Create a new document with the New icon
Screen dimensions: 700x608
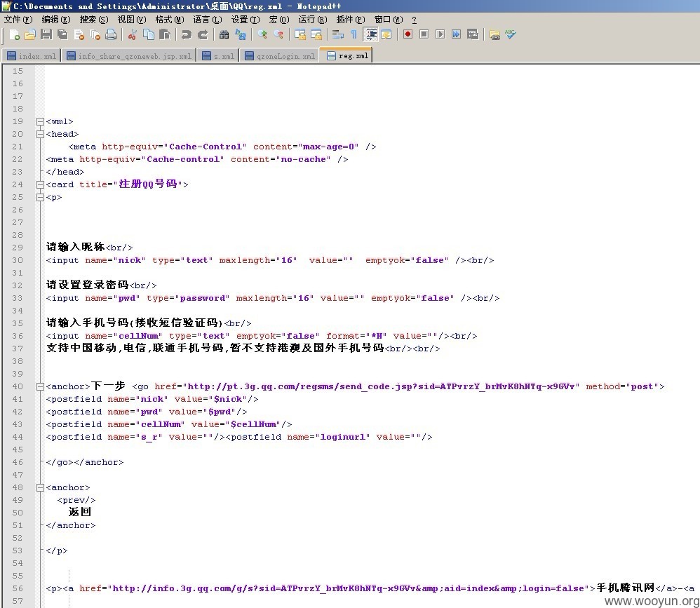14,35
